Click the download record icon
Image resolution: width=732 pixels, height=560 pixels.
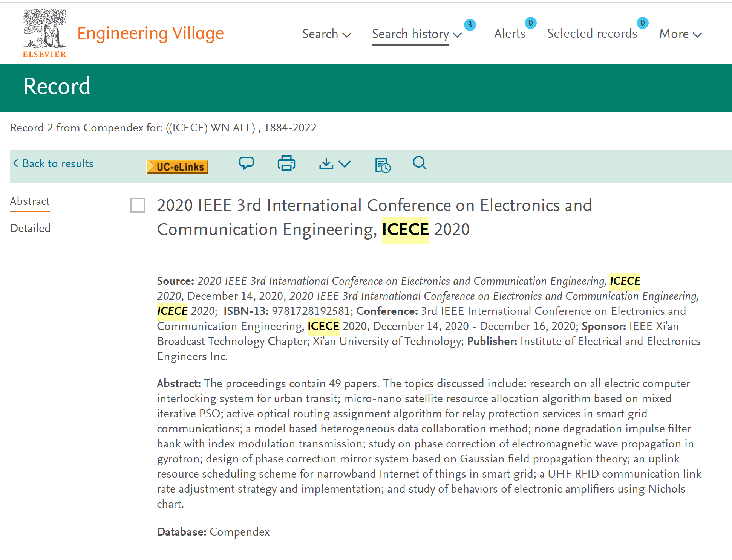pos(326,164)
